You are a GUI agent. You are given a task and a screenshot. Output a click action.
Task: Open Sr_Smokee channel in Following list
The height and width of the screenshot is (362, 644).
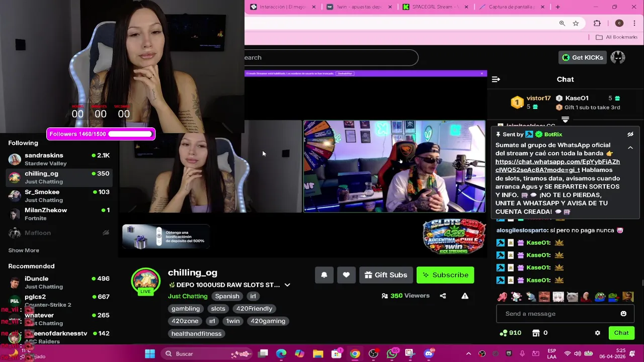pyautogui.click(x=59, y=196)
